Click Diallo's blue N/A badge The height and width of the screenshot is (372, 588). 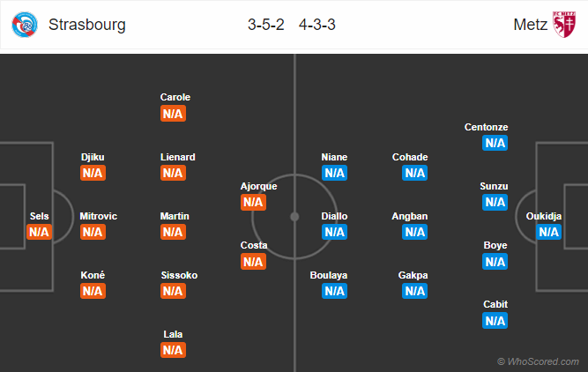click(334, 232)
